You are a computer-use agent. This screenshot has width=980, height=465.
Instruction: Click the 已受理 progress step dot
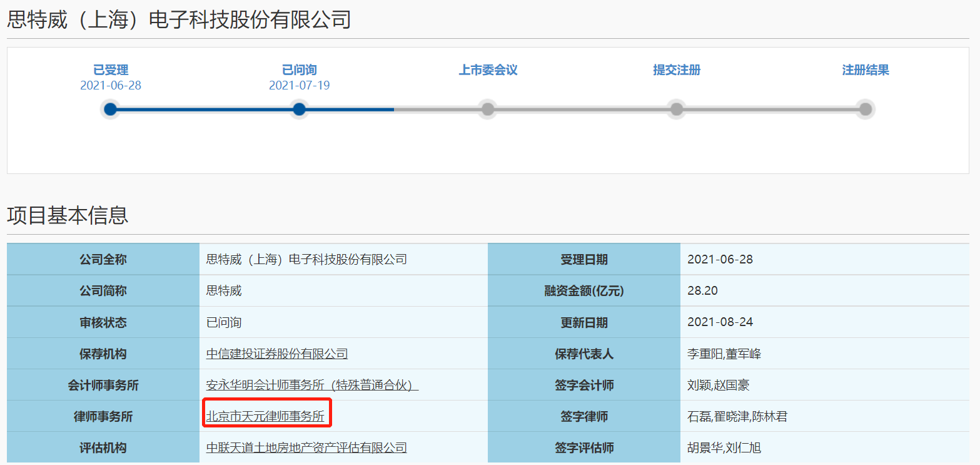point(111,110)
